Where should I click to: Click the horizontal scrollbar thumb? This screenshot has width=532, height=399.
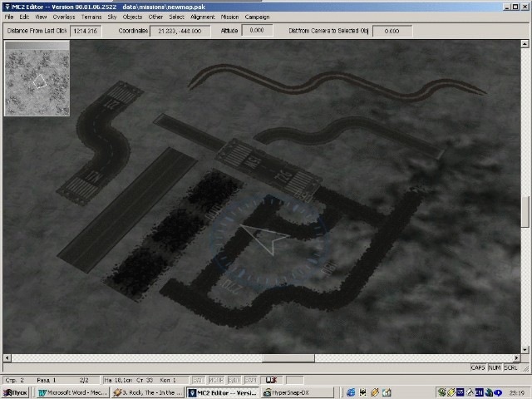[288, 358]
